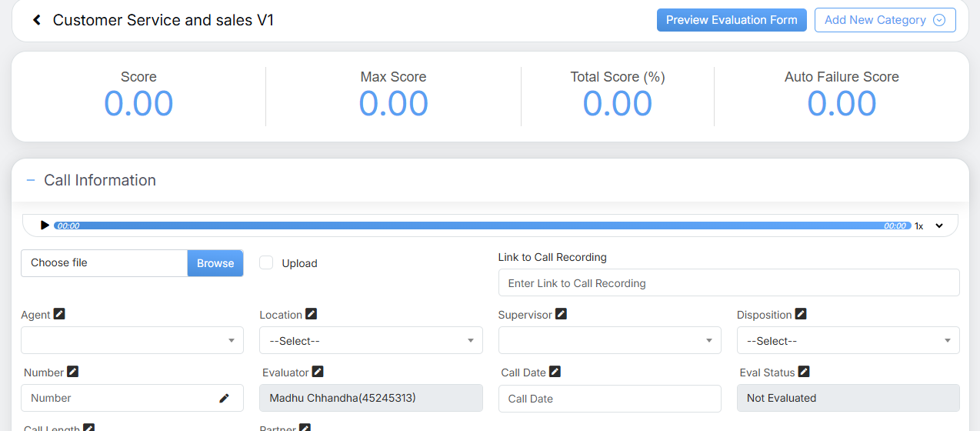Click pencil icon inside Number field

click(224, 398)
